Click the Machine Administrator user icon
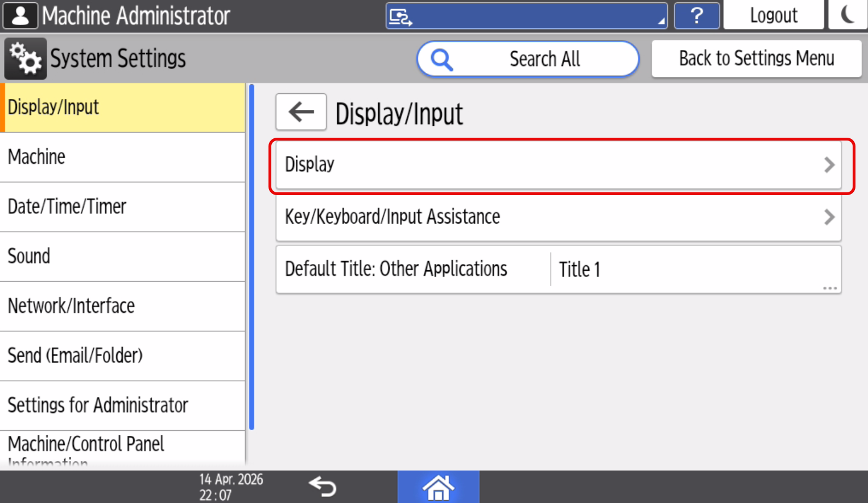Screen dimensions: 868x503 pyautogui.click(x=20, y=15)
